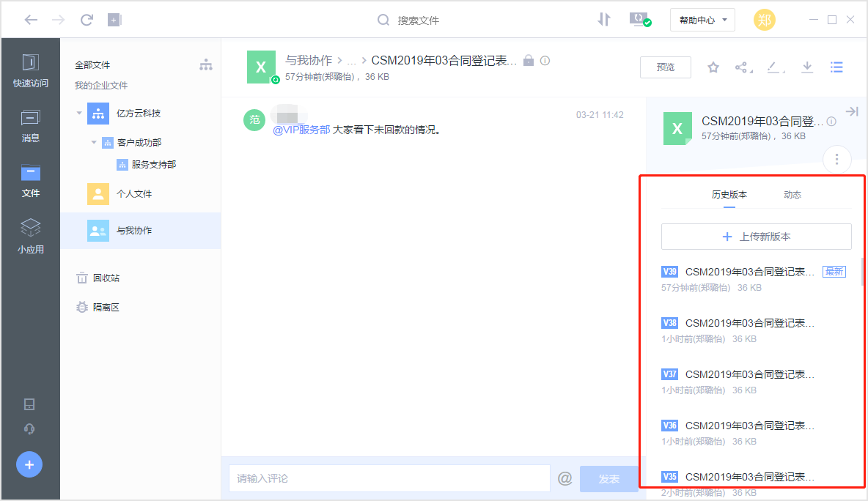Click the download file icon

click(x=806, y=67)
